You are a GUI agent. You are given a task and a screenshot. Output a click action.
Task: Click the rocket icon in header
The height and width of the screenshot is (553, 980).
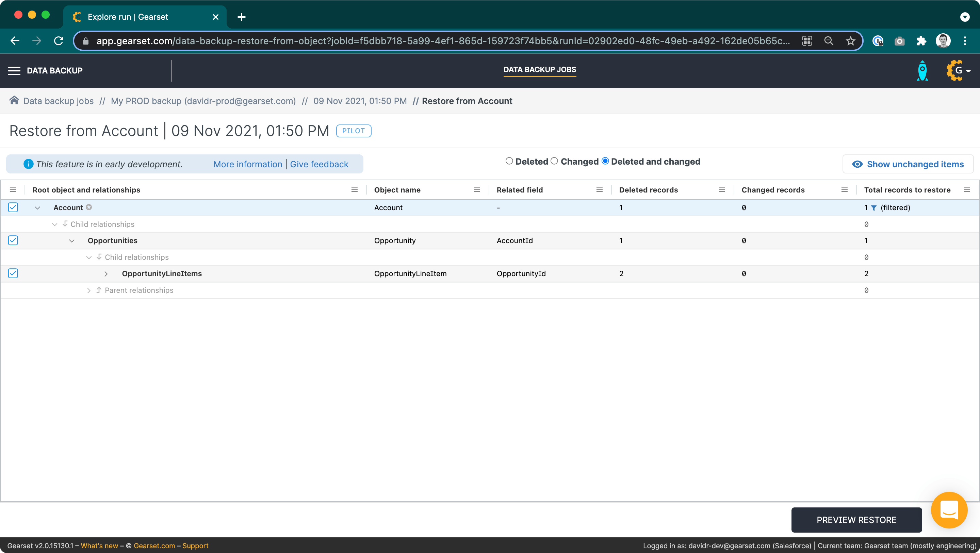[922, 71]
